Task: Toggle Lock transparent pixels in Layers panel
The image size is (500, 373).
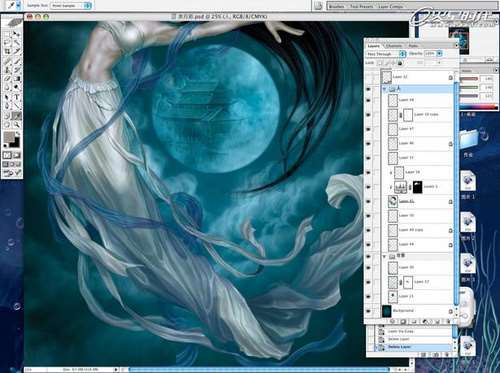Action: click(380, 63)
